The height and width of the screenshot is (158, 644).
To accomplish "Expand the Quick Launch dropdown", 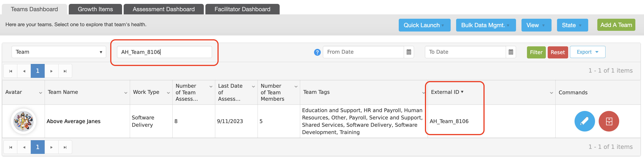I will (424, 25).
